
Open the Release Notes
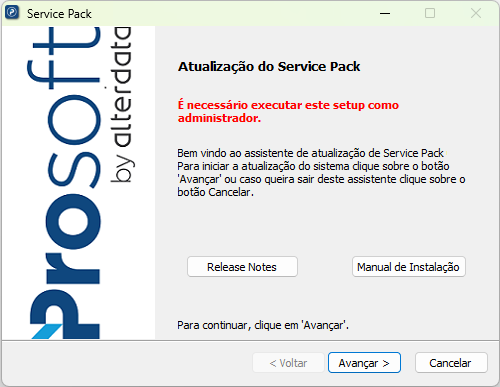click(x=242, y=267)
